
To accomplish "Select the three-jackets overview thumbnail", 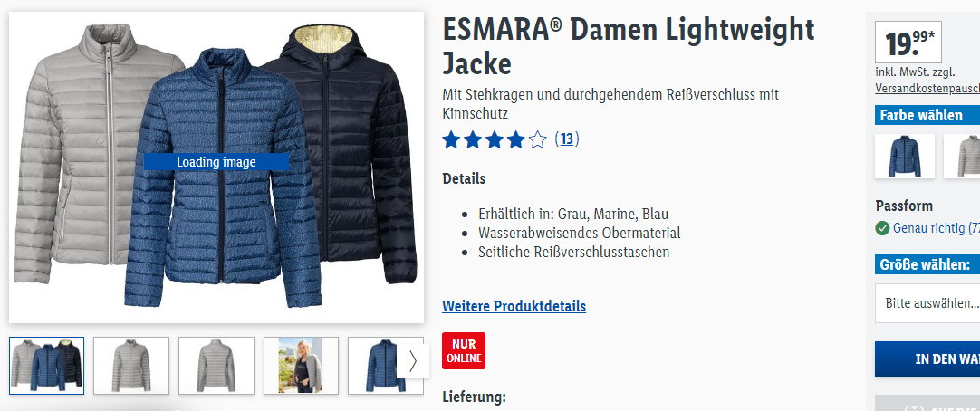I will (46, 366).
